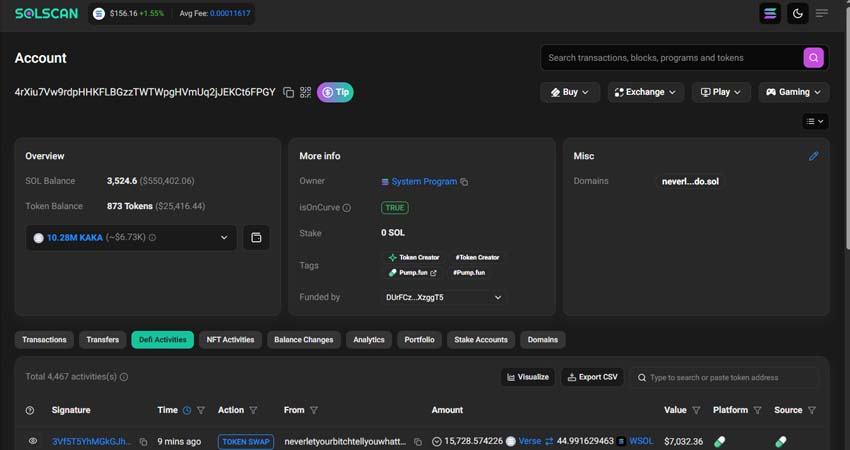Click the magenta search button
Image resolution: width=850 pixels, height=450 pixels.
(x=814, y=58)
